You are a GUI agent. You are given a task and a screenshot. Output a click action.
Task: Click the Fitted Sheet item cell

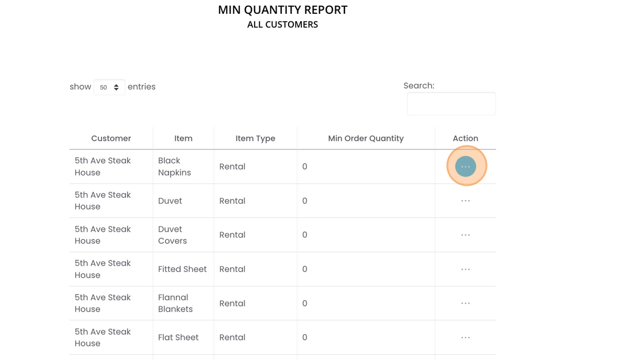click(x=182, y=269)
